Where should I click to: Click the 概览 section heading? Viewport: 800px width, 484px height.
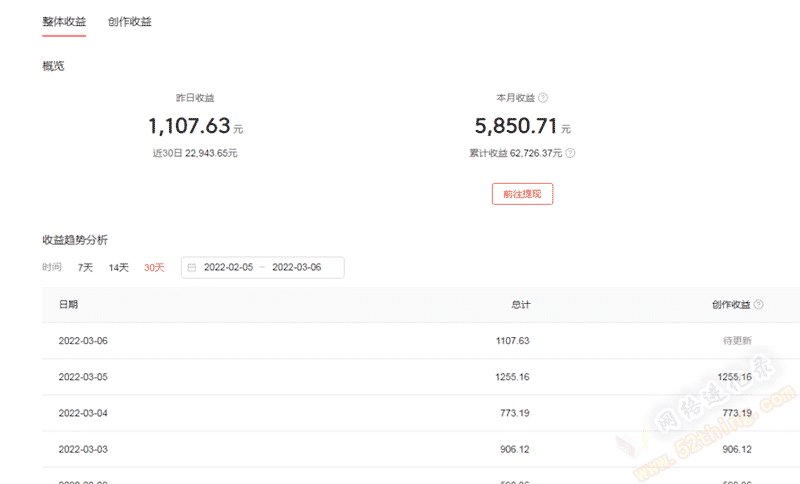click(x=54, y=66)
